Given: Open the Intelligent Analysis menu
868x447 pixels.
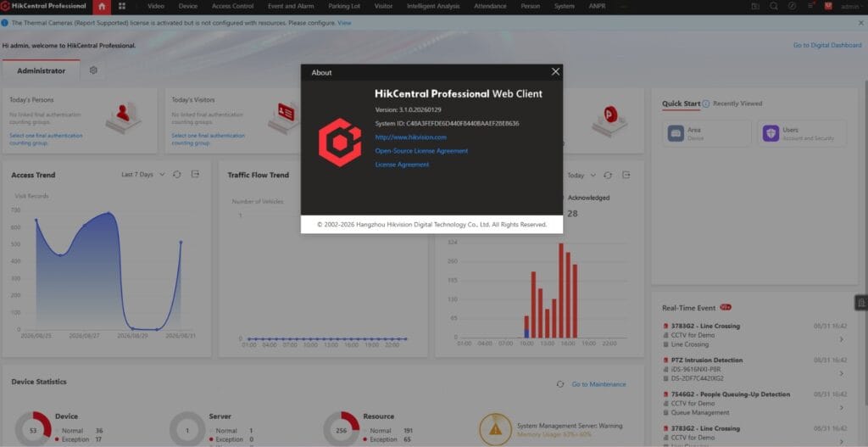Looking at the screenshot, I should pos(433,6).
